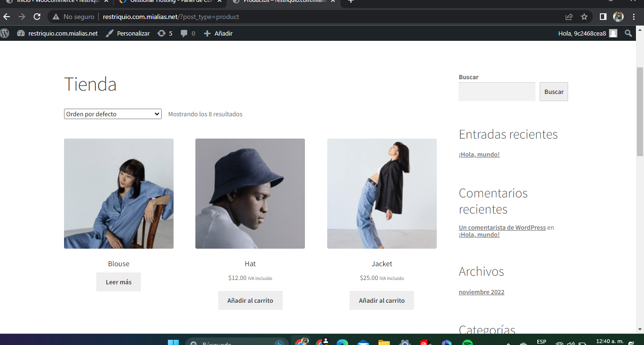
Task: Open the Hat product image
Action: [250, 194]
